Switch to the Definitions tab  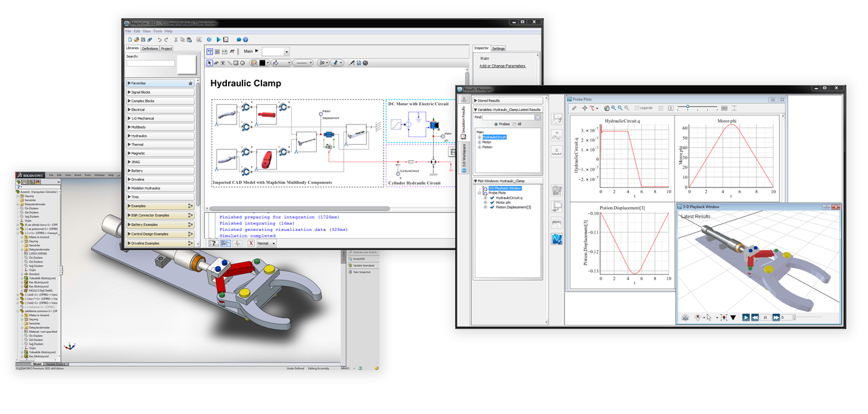coord(150,49)
